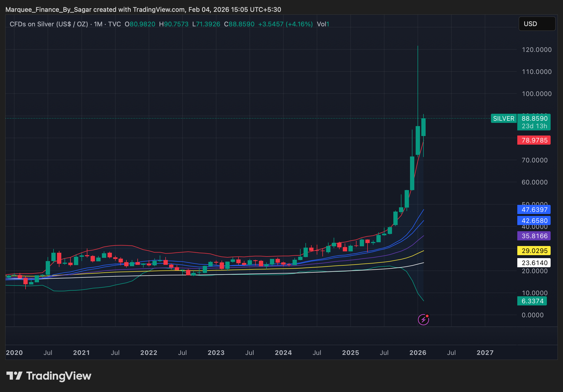Click the TradingView logo icon

pyautogui.click(x=14, y=376)
